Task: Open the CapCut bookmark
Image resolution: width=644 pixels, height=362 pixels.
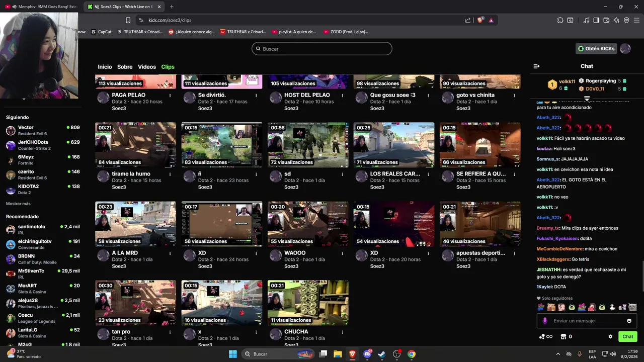Action: point(101,32)
